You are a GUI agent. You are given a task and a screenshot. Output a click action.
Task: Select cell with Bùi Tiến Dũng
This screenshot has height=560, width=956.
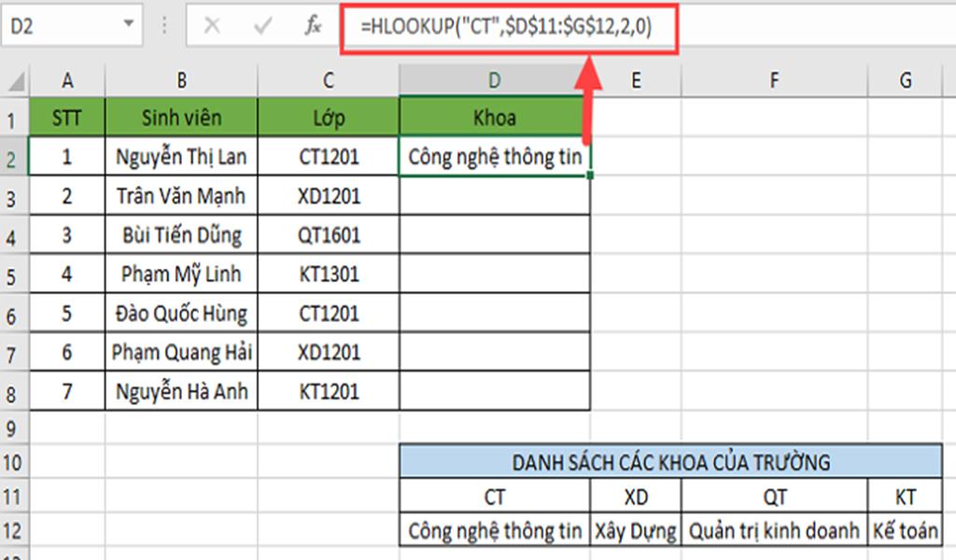click(182, 234)
